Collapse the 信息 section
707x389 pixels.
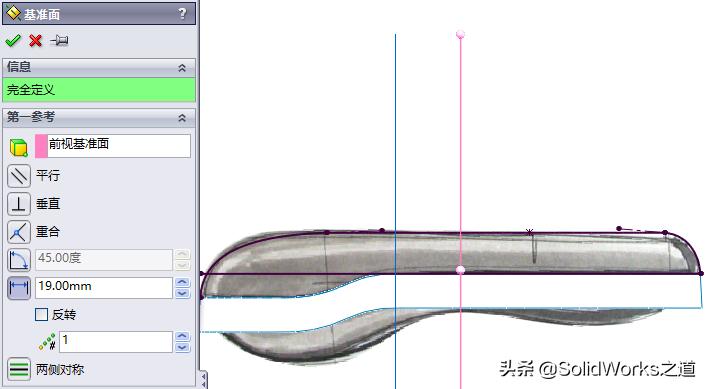tap(182, 68)
